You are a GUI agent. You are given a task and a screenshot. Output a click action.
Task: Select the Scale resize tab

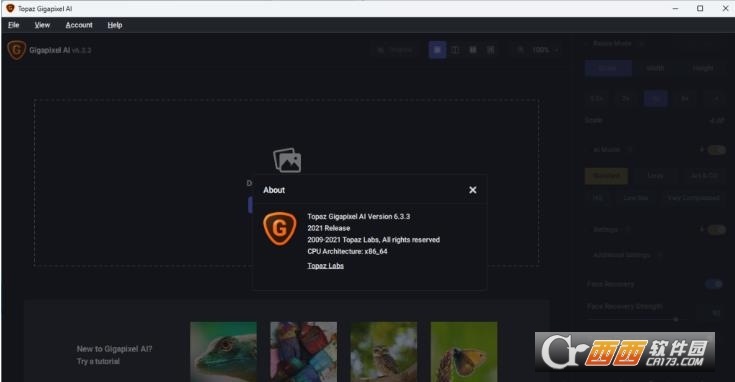(608, 68)
